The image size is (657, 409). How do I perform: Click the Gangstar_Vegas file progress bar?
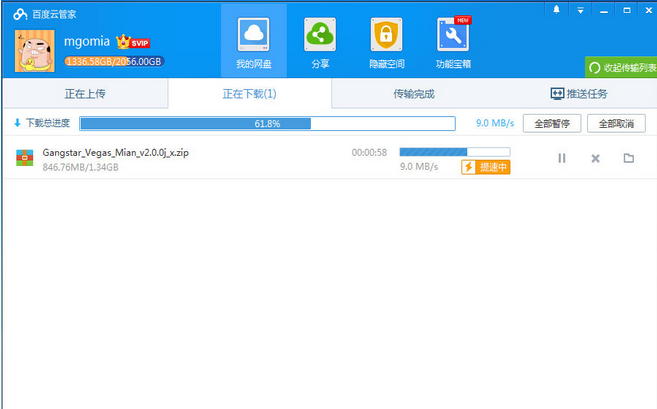(455, 152)
